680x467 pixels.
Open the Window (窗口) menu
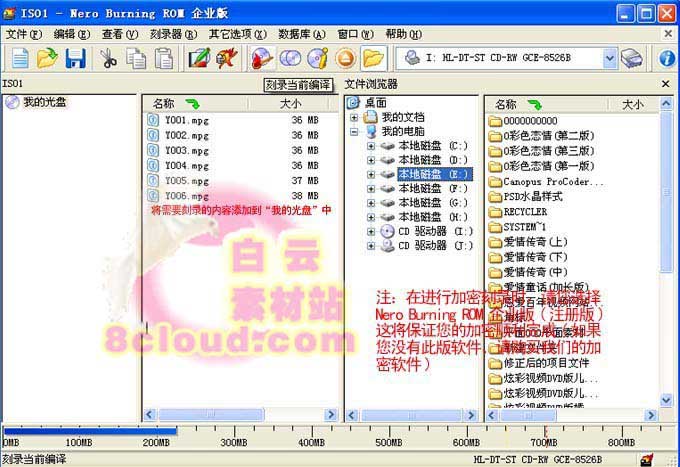point(355,34)
